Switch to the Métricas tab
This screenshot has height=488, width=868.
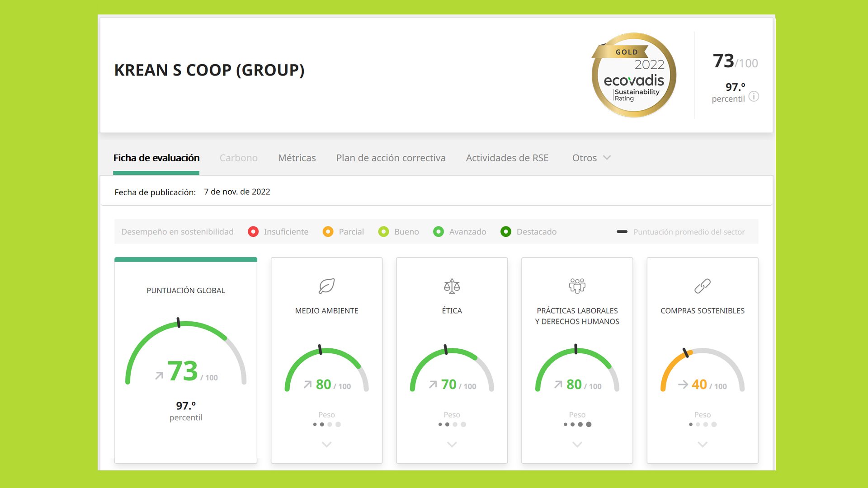297,158
